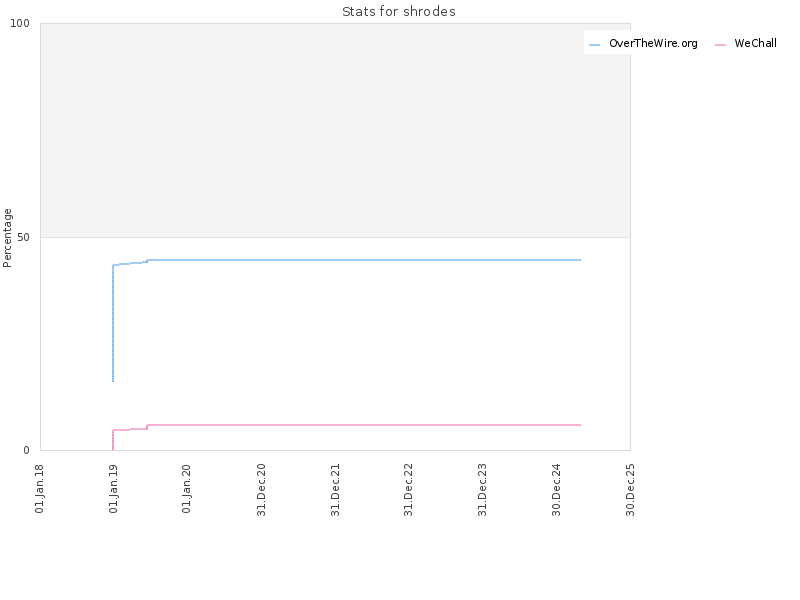
Task: Click the 31.Dec.22 x-axis date label
Action: 409,490
